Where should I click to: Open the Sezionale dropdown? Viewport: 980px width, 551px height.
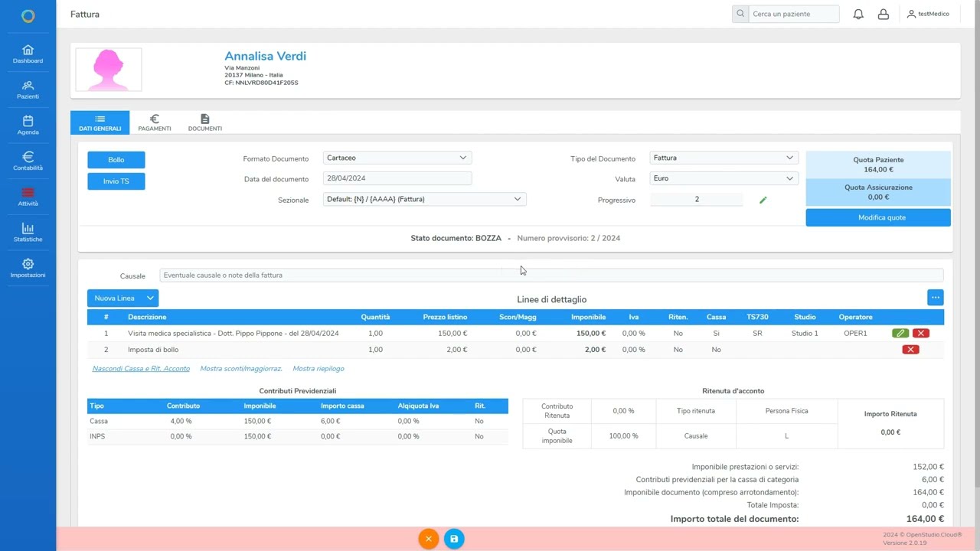click(424, 199)
